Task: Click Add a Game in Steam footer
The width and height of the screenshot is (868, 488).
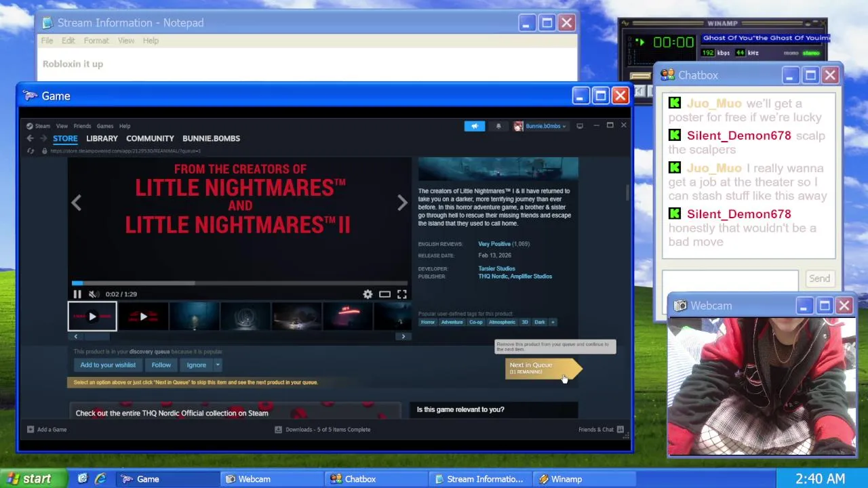Action: pyautogui.click(x=47, y=430)
